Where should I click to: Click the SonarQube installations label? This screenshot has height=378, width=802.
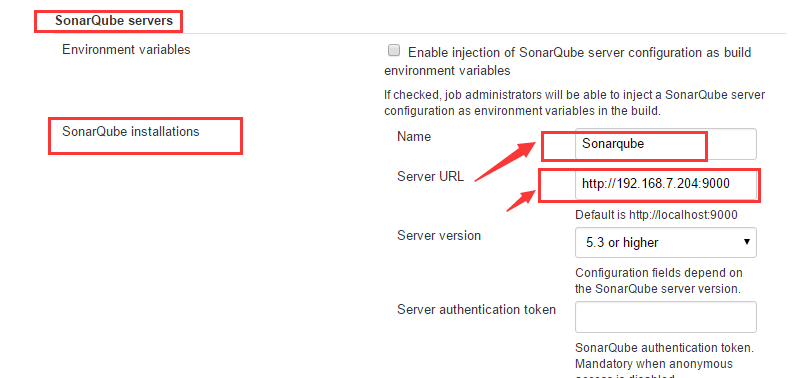point(130,131)
